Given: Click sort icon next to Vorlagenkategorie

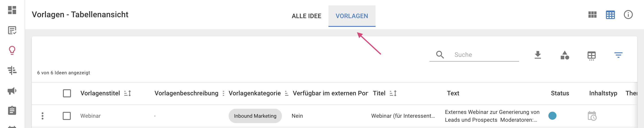Looking at the screenshot, I should pyautogui.click(x=286, y=93).
